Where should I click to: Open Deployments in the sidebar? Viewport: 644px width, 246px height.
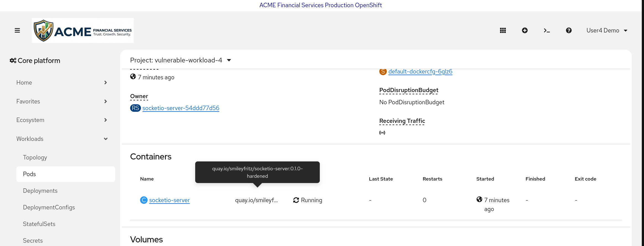pos(40,191)
